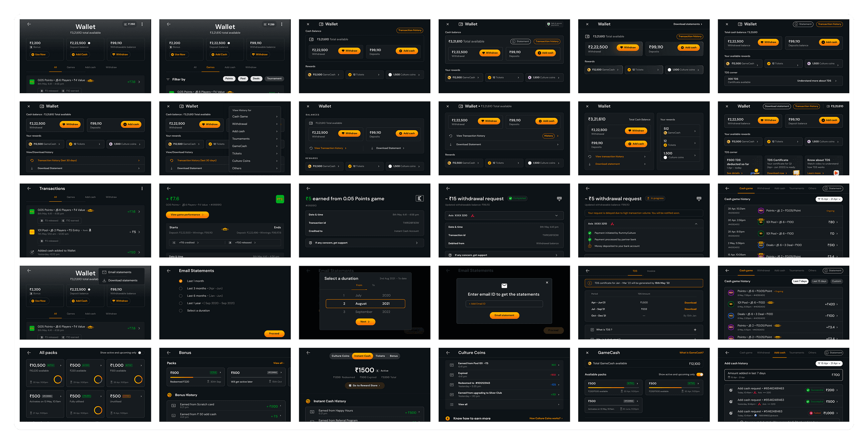Click the ₹10,500 pack's circular progress ring
This screenshot has height=441, width=868.
(58, 379)
